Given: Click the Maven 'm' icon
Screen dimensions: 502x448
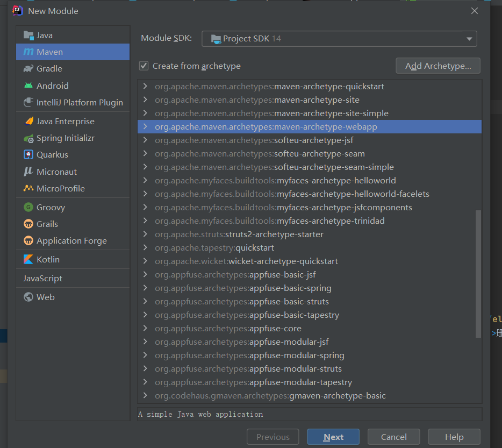Looking at the screenshot, I should pos(28,52).
